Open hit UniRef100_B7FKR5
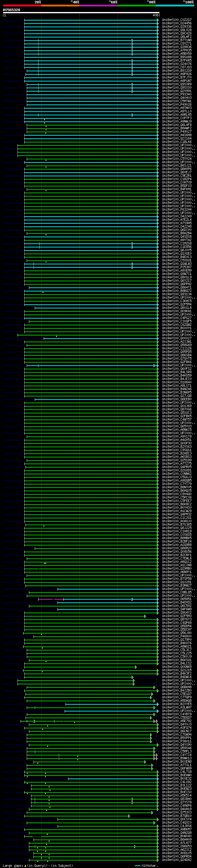 click(x=177, y=60)
